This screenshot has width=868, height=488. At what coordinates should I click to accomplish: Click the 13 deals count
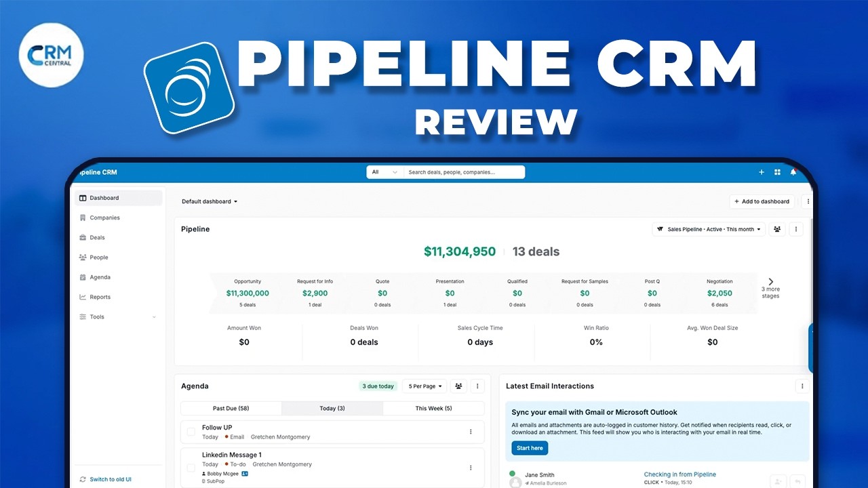tap(536, 251)
